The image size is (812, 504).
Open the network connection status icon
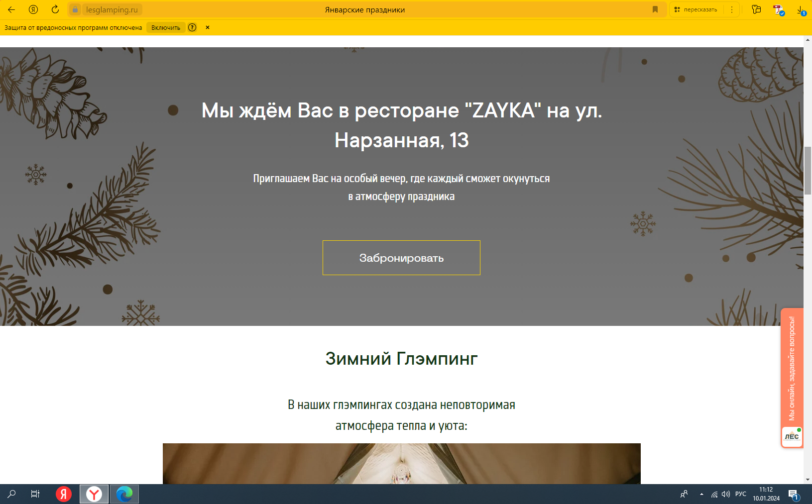pyautogui.click(x=714, y=494)
